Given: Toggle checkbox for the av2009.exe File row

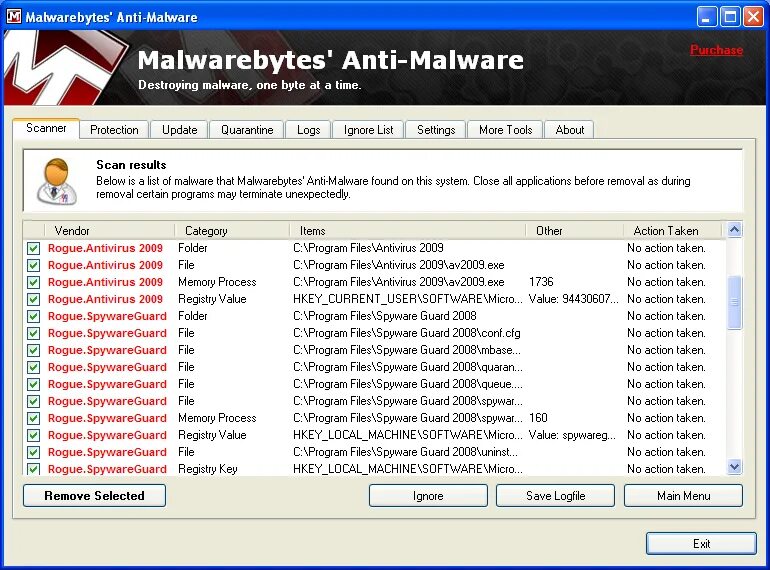Looking at the screenshot, I should point(33,266).
